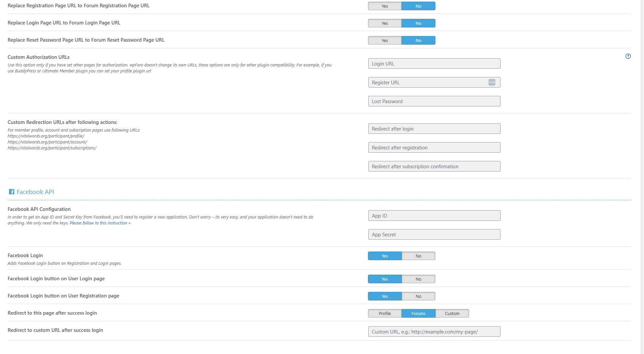Image resolution: width=644 pixels, height=354 pixels.
Task: Click the Redirect after login field
Action: pos(434,129)
